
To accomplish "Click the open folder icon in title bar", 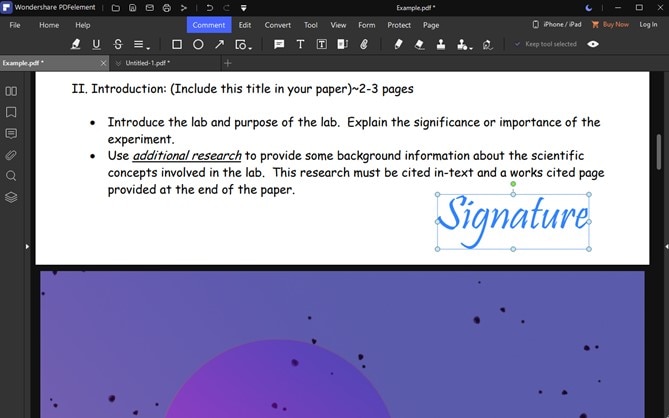I will click(x=116, y=8).
